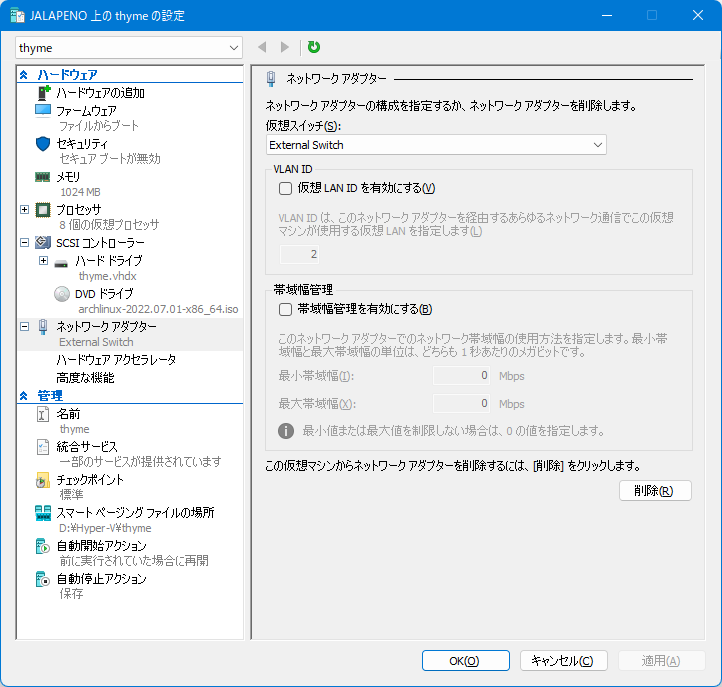The height and width of the screenshot is (687, 722).
Task: Click the 最大帯域幅 input field
Action: (x=461, y=404)
